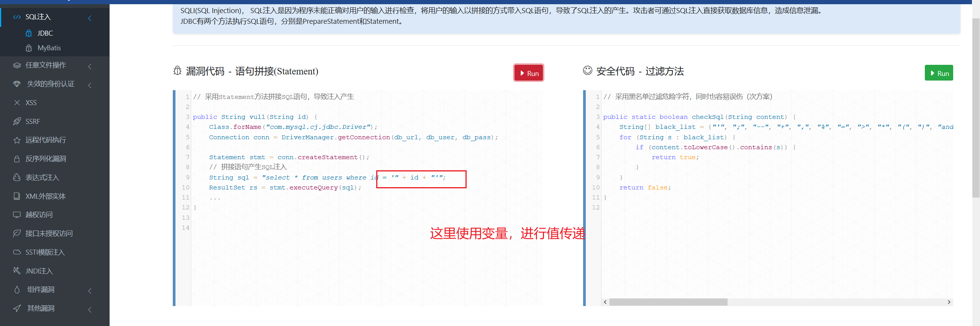This screenshot has width=980, height=326.
Task: Click 'return true;' in safe code
Action: point(675,157)
